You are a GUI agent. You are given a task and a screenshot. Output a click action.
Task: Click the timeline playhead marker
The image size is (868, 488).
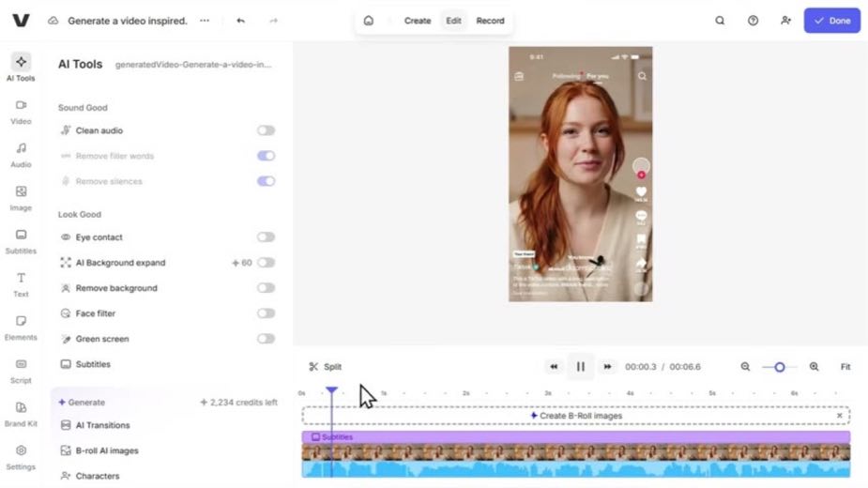pyautogui.click(x=331, y=390)
